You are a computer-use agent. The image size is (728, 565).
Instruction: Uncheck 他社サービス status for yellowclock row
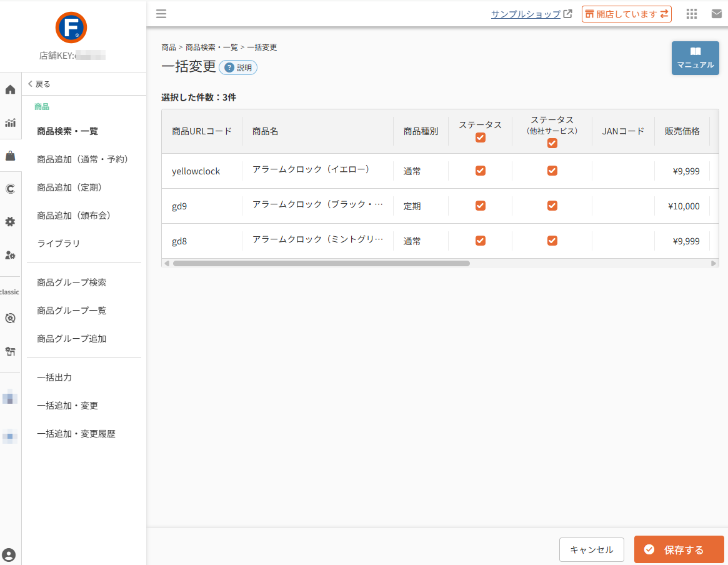(552, 171)
